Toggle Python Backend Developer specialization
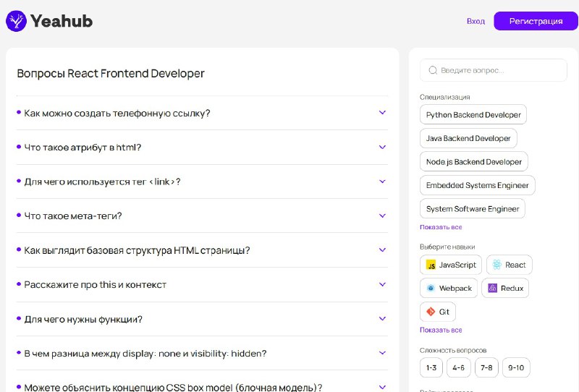Screen dimensions: 579x392 [473, 115]
